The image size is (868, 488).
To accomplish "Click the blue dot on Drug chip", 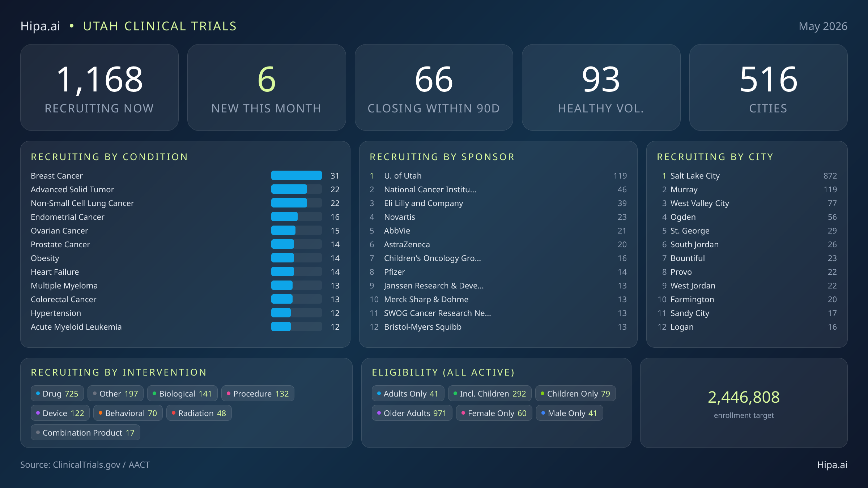I will tap(38, 393).
